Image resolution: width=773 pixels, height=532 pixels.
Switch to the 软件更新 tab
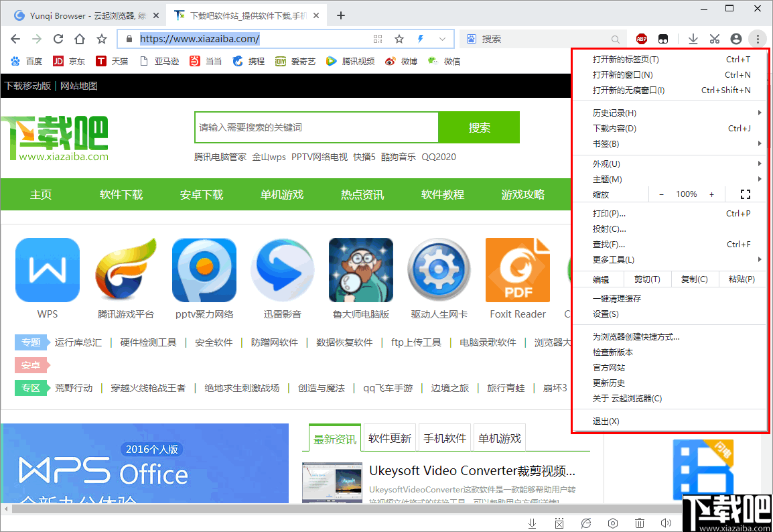(x=389, y=438)
